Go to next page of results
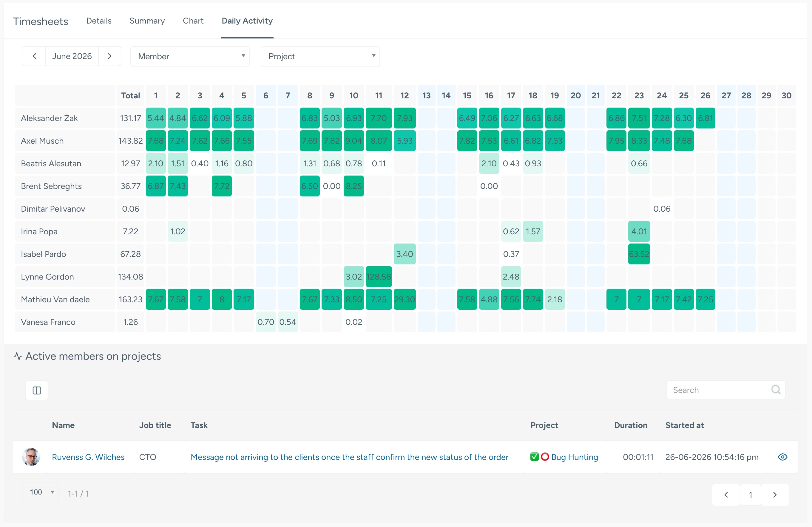 (774, 495)
